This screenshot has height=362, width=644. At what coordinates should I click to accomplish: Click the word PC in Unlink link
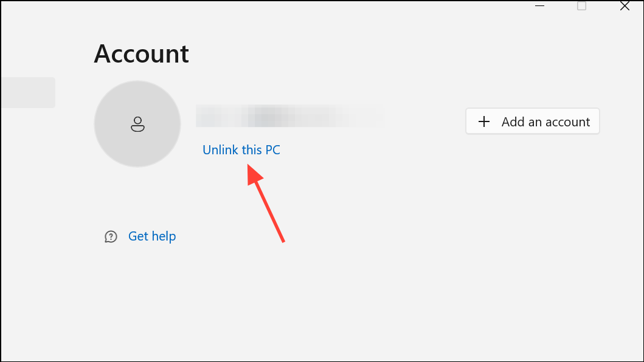point(272,150)
